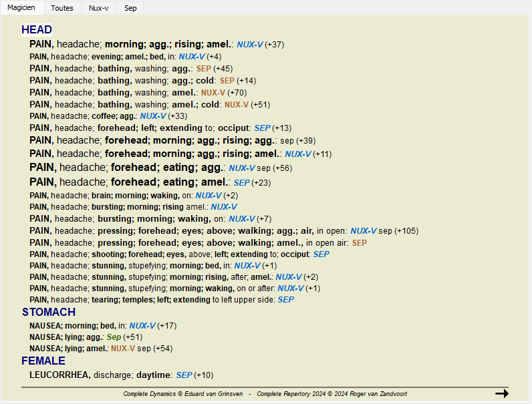The image size is (532, 404).
Task: Open LEUCORRHEA discharge daytime rubric
Action: click(x=100, y=375)
